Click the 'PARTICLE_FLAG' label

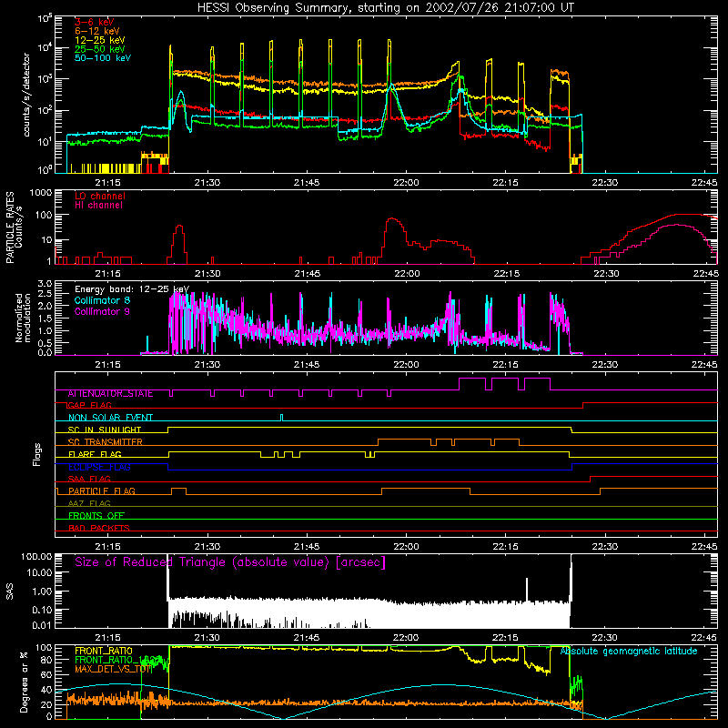tap(102, 491)
